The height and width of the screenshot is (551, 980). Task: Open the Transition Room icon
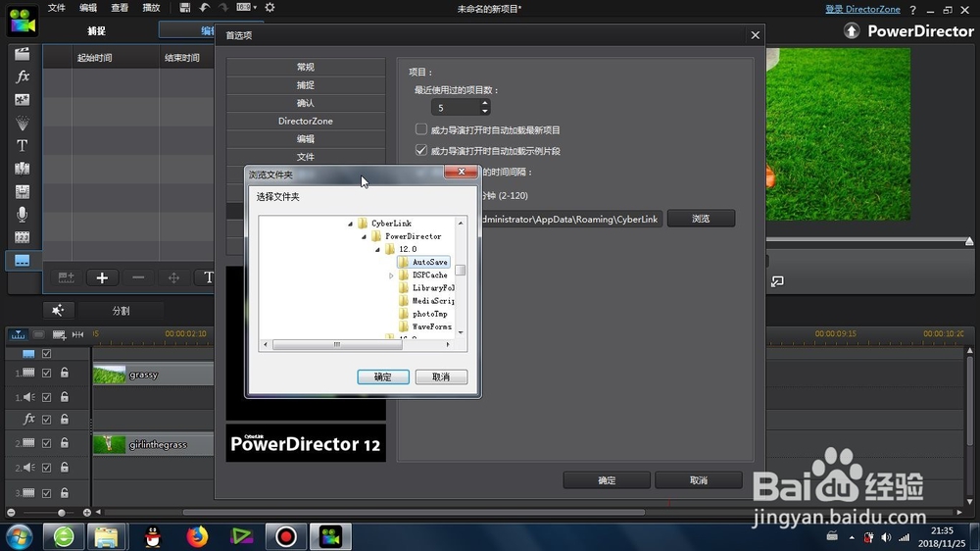(x=22, y=169)
